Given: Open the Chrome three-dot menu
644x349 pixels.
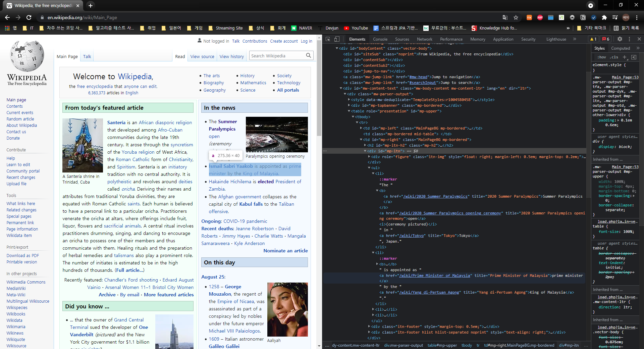Looking at the screenshot, I should (637, 17).
